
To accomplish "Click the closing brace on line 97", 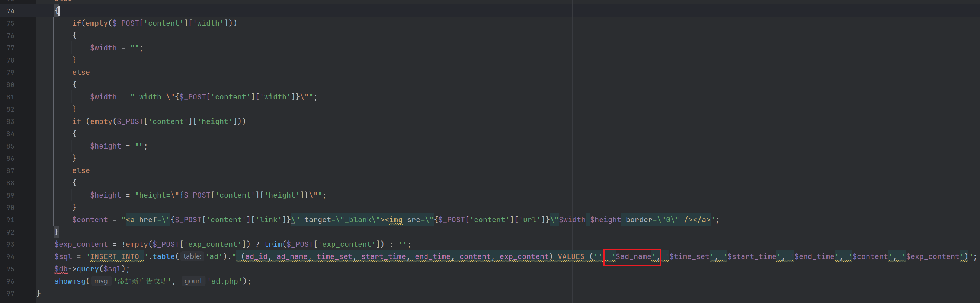I will click(38, 293).
